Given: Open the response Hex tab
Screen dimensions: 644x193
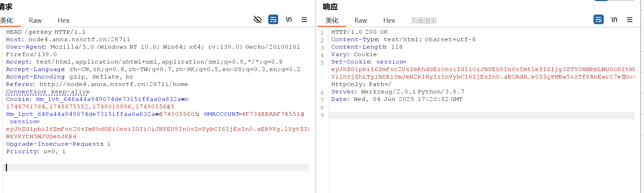Looking at the screenshot, I should 389,21.
